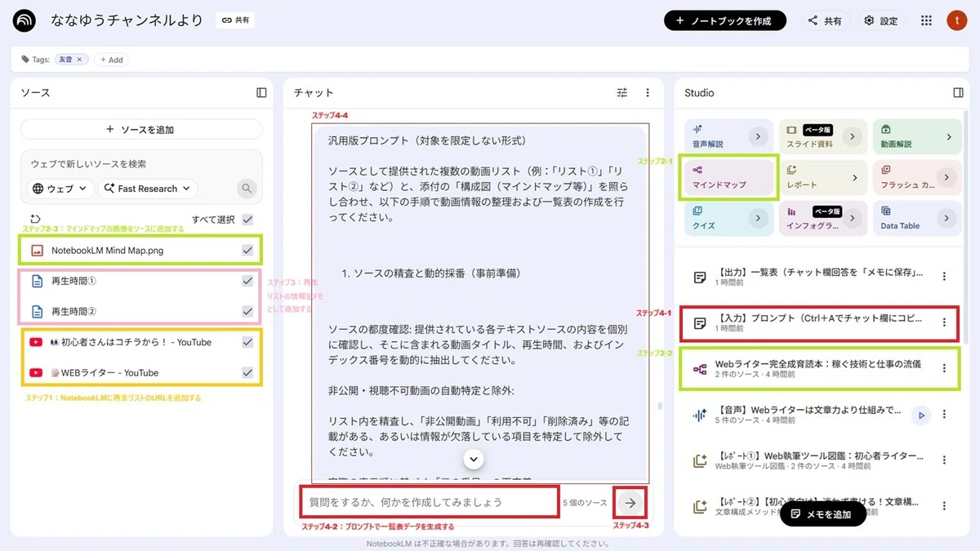
Task: Click the + Add tag button
Action: tap(111, 60)
